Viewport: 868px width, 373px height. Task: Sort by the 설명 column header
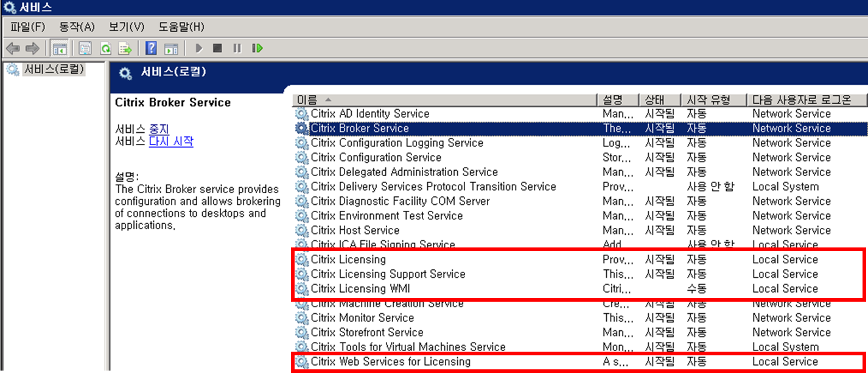click(x=618, y=100)
